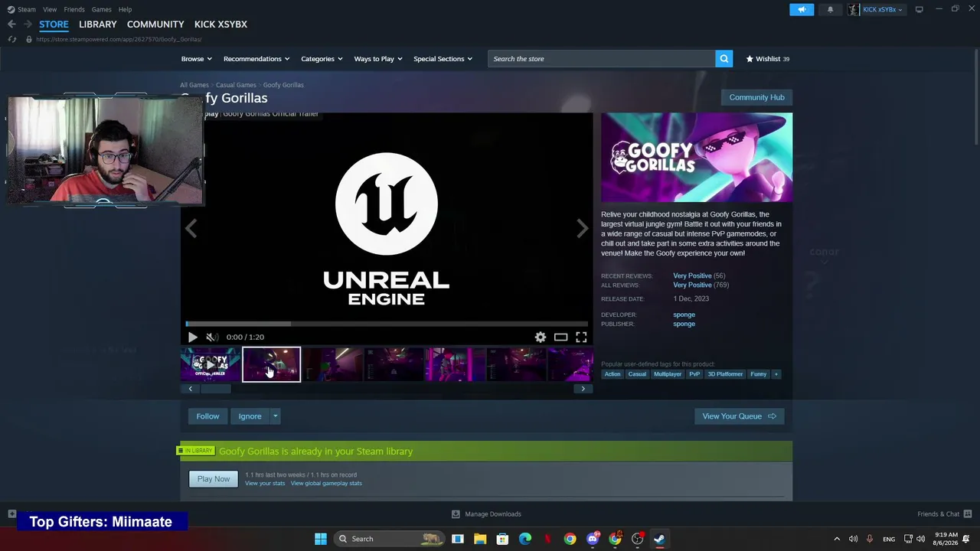Select the official trailer thumbnail

(x=211, y=364)
